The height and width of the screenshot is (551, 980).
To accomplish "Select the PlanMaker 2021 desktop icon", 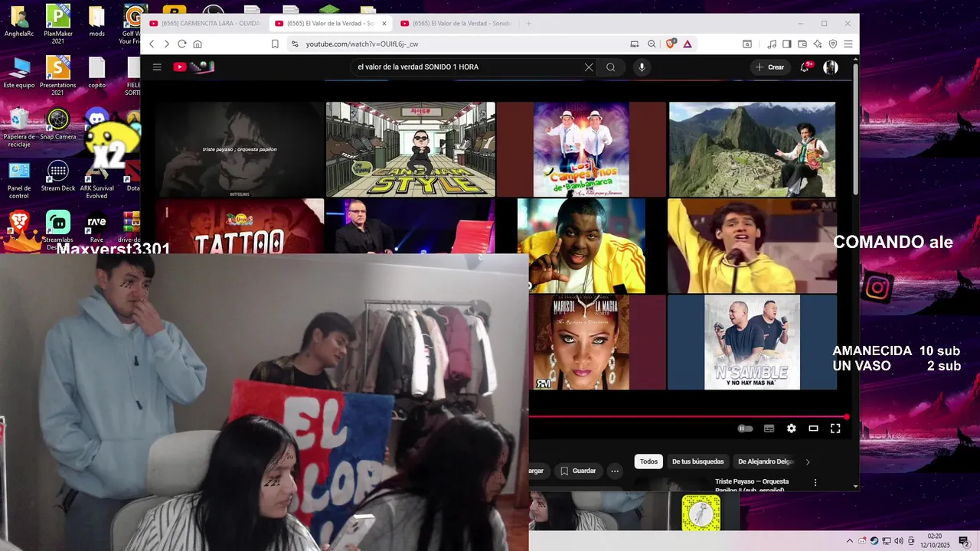I will (x=58, y=24).
